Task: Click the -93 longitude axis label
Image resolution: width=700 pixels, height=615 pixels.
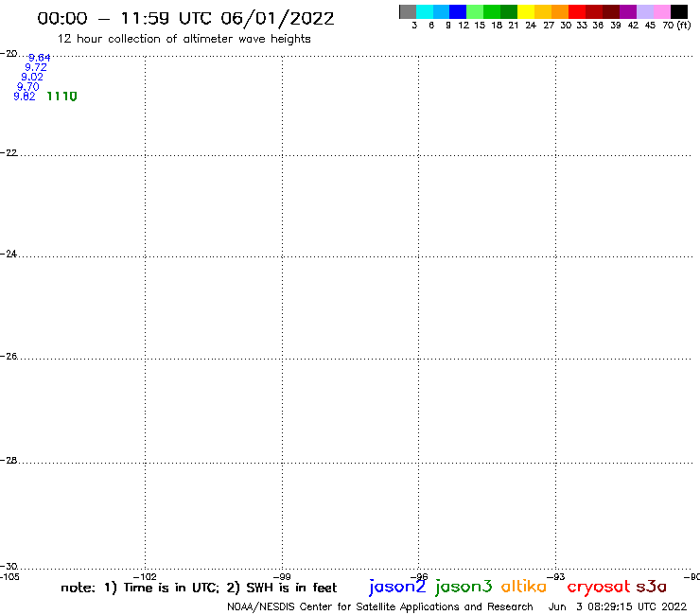Action: pyautogui.click(x=556, y=576)
